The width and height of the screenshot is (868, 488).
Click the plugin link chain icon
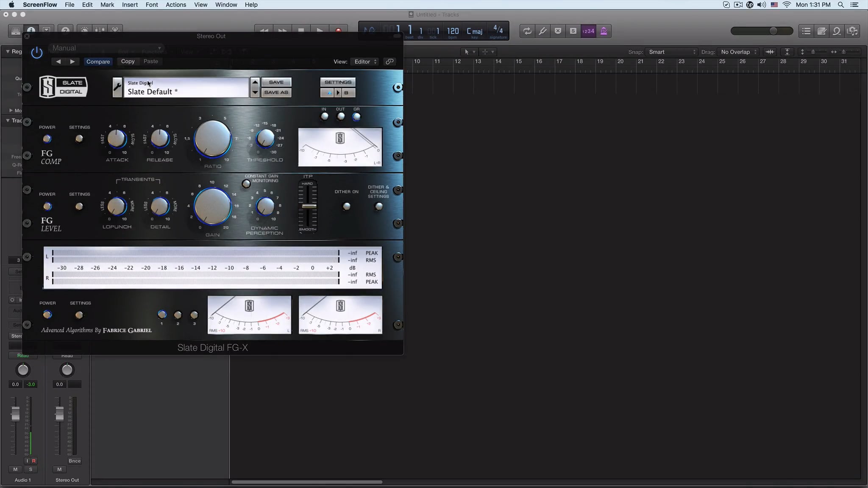(389, 61)
